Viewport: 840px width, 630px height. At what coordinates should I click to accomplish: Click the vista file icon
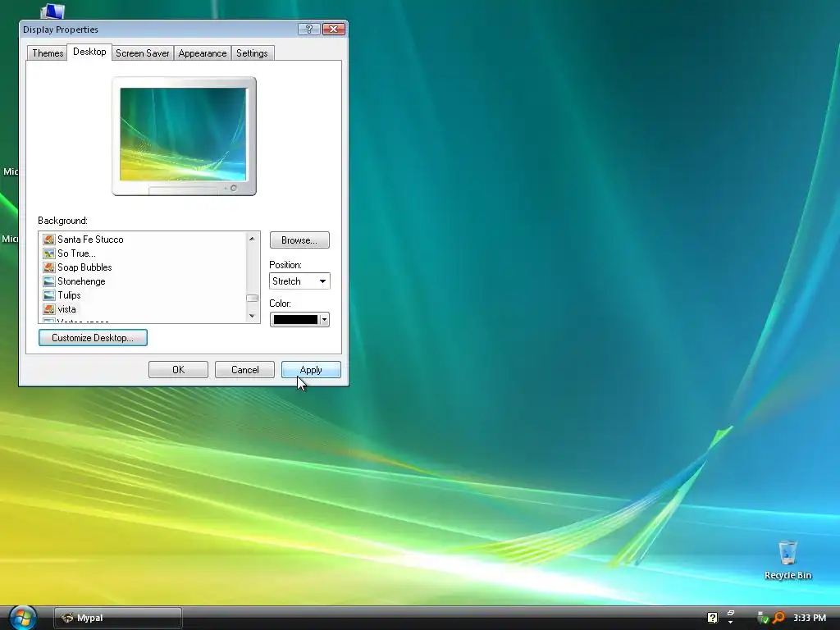(x=48, y=309)
